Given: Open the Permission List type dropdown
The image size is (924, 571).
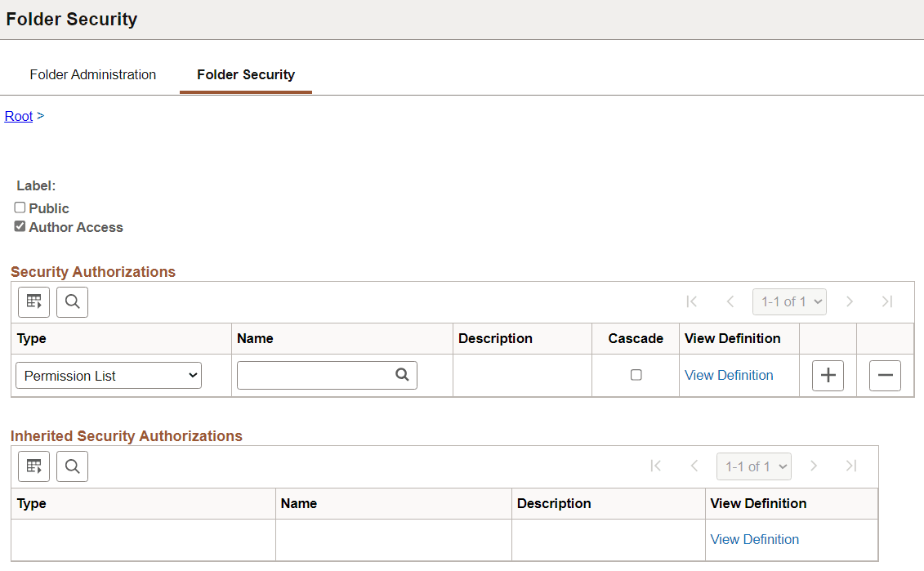Looking at the screenshot, I should click(x=108, y=375).
